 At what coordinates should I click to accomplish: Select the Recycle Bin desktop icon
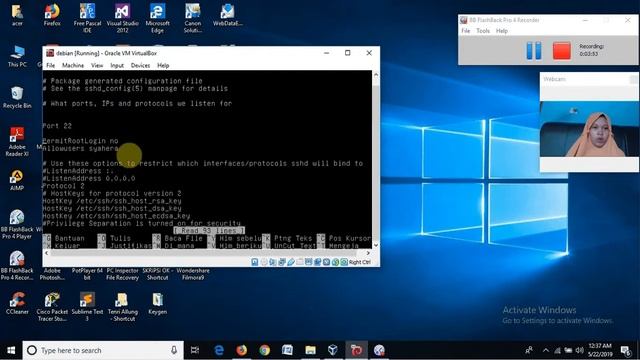click(17, 98)
